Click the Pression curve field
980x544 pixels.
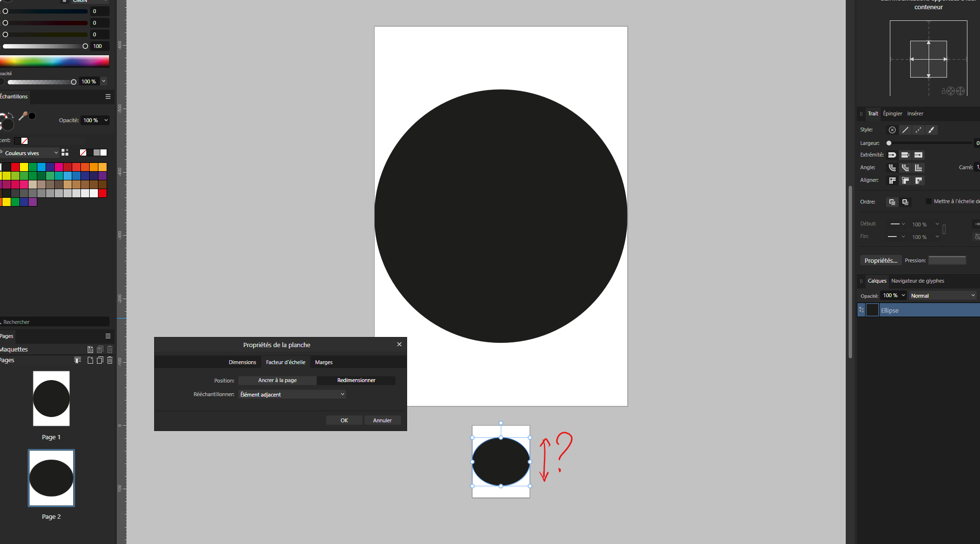click(947, 260)
